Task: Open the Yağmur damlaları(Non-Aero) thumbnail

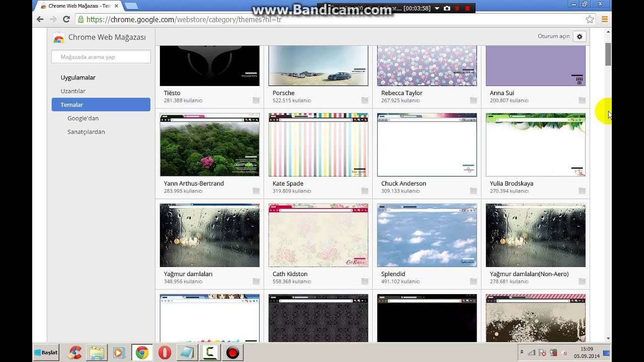Action: (x=536, y=235)
